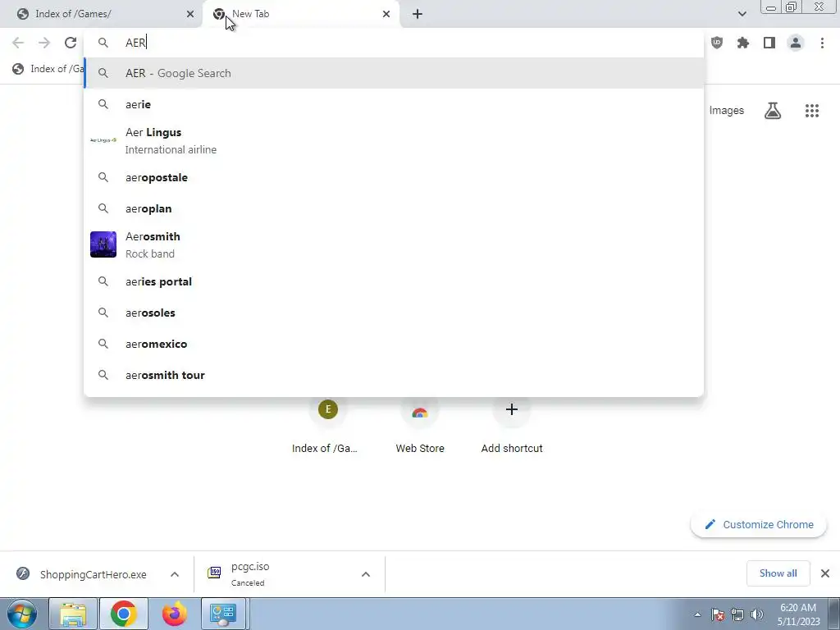The height and width of the screenshot is (630, 840).
Task: Open the Action Center flag icon
Action: (x=718, y=614)
